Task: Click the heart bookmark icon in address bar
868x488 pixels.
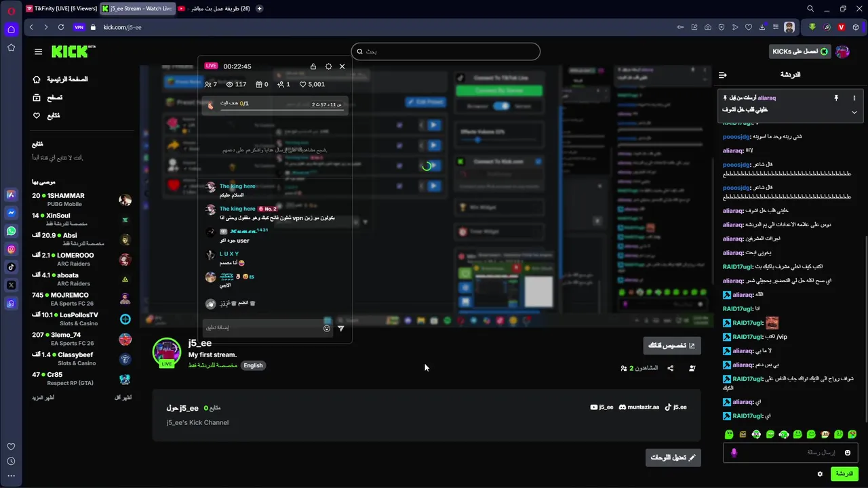Action: pos(749,27)
